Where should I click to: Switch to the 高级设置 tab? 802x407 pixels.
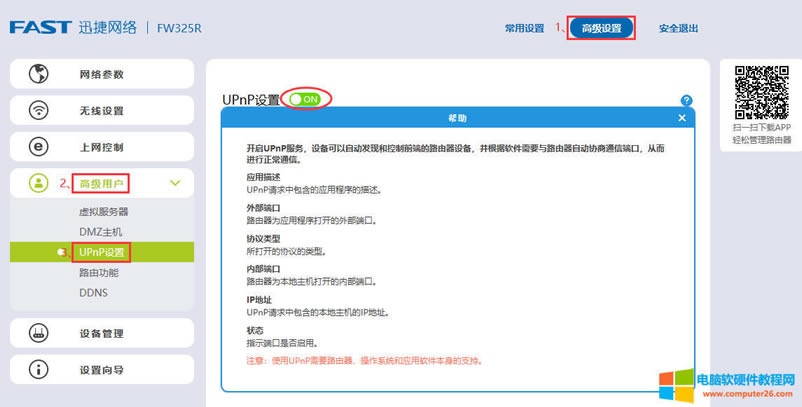pyautogui.click(x=601, y=28)
